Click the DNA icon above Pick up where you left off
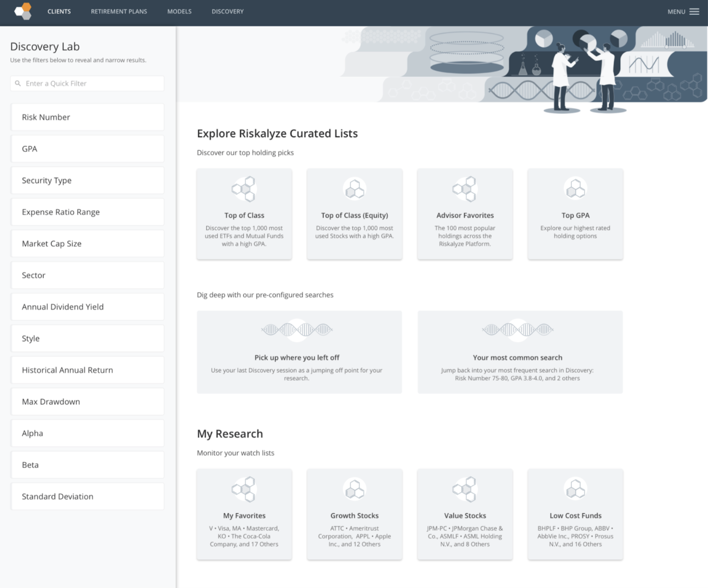The width and height of the screenshot is (708, 588). pyautogui.click(x=297, y=330)
